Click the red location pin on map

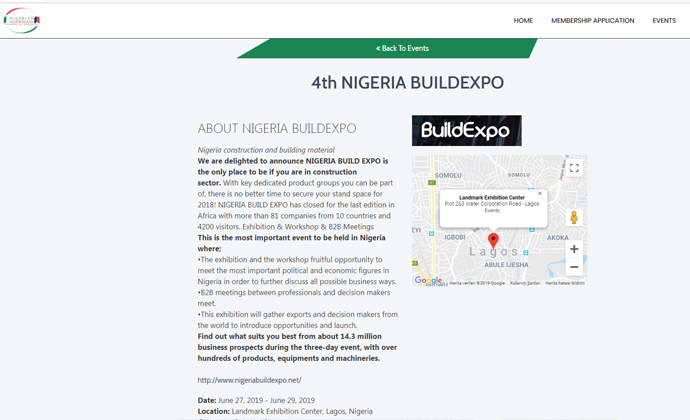[x=492, y=240]
